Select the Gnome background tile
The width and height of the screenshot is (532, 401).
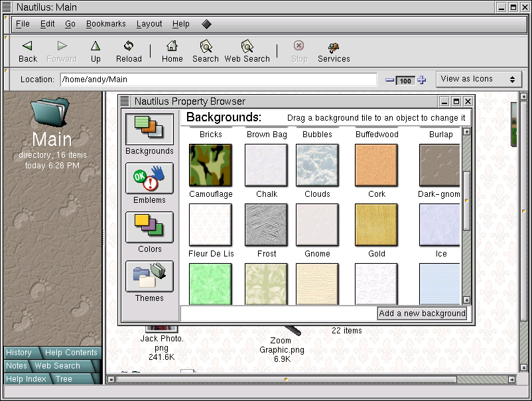pos(317,225)
